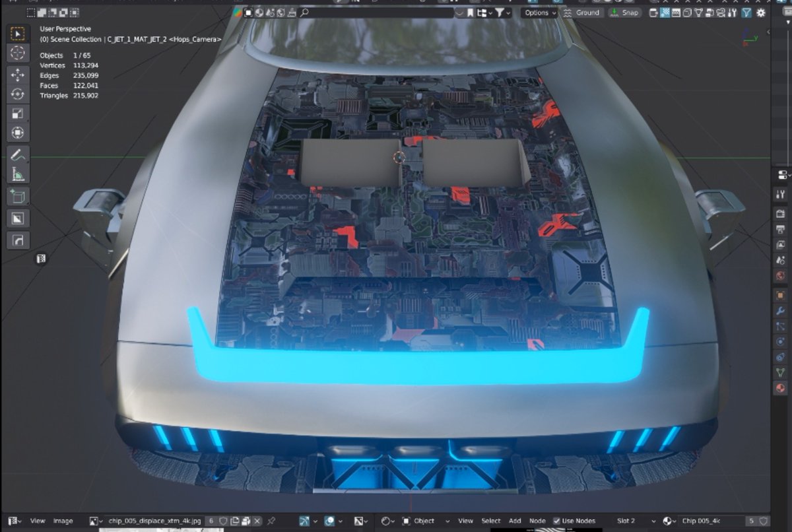Click the bookmark icon beside the search field
The image size is (792, 532).
470,13
